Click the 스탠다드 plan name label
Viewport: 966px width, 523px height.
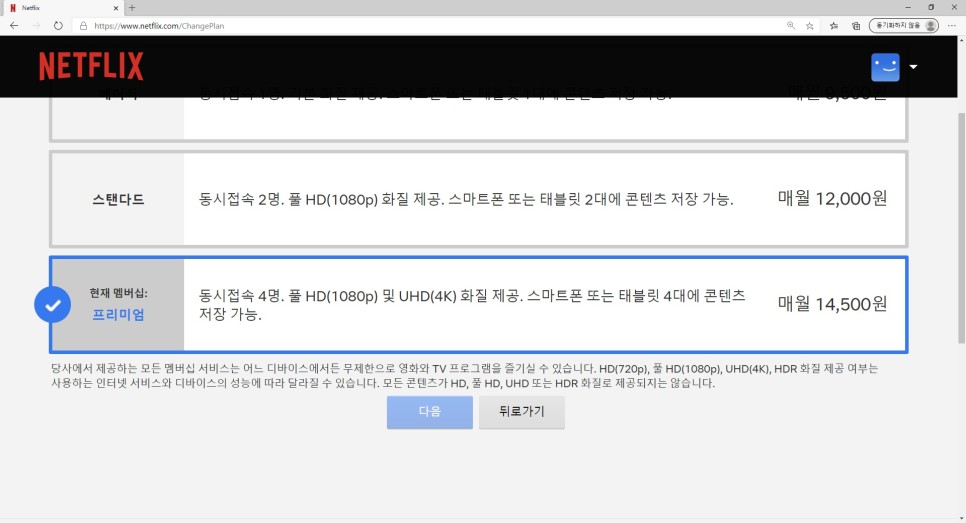[118, 199]
